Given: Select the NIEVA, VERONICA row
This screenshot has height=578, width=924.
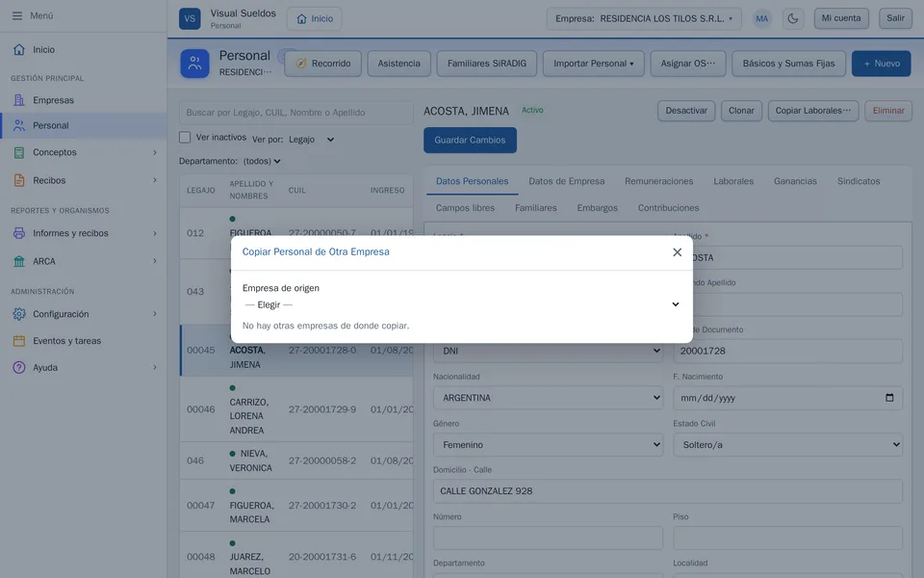Looking at the screenshot, I should click(x=296, y=460).
